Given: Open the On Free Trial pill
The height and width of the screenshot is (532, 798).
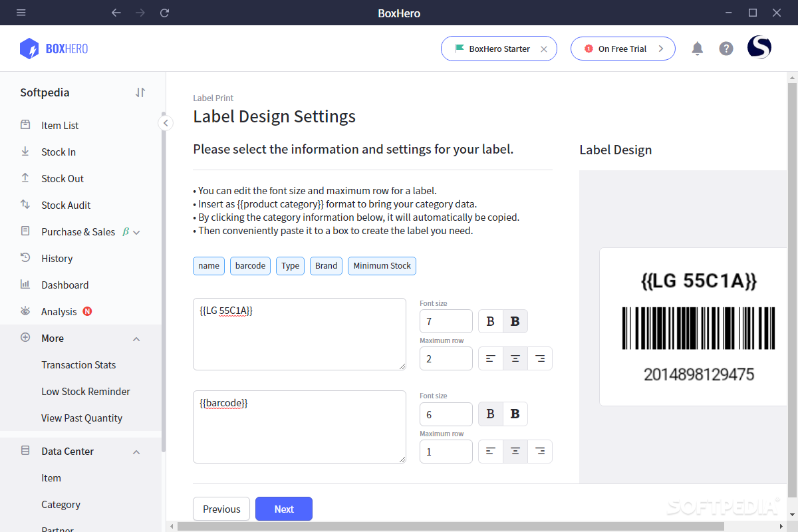Looking at the screenshot, I should click(623, 49).
